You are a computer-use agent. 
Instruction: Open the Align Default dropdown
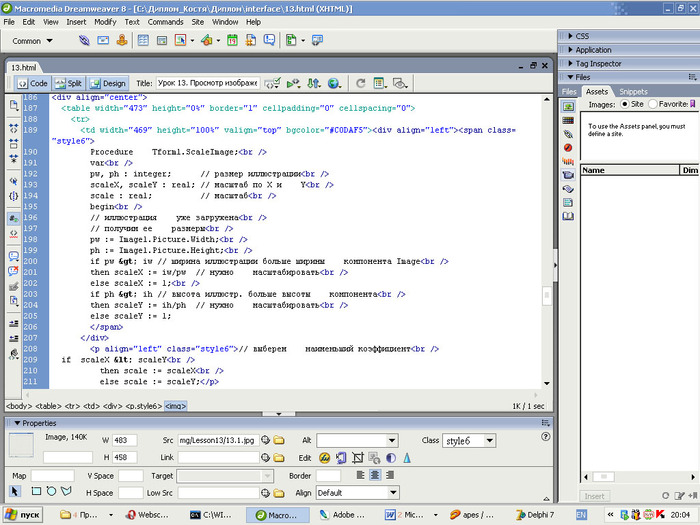[x=393, y=493]
